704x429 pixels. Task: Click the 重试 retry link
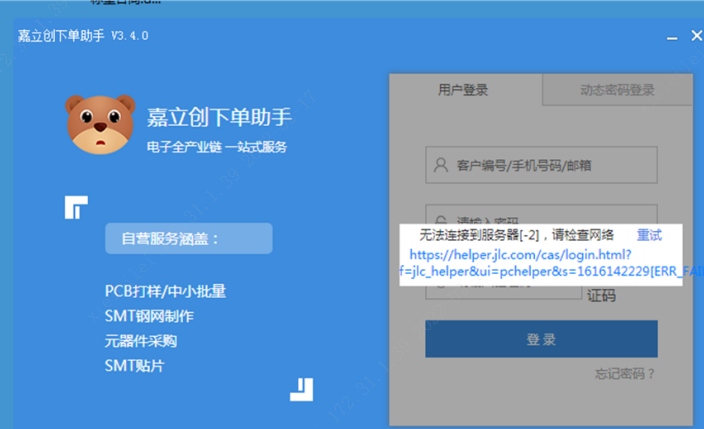[x=649, y=235]
